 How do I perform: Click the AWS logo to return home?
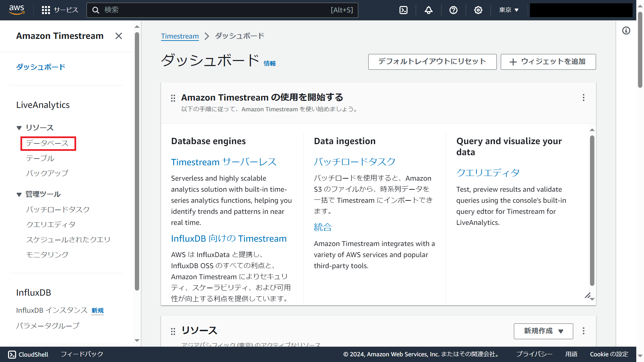[16, 10]
